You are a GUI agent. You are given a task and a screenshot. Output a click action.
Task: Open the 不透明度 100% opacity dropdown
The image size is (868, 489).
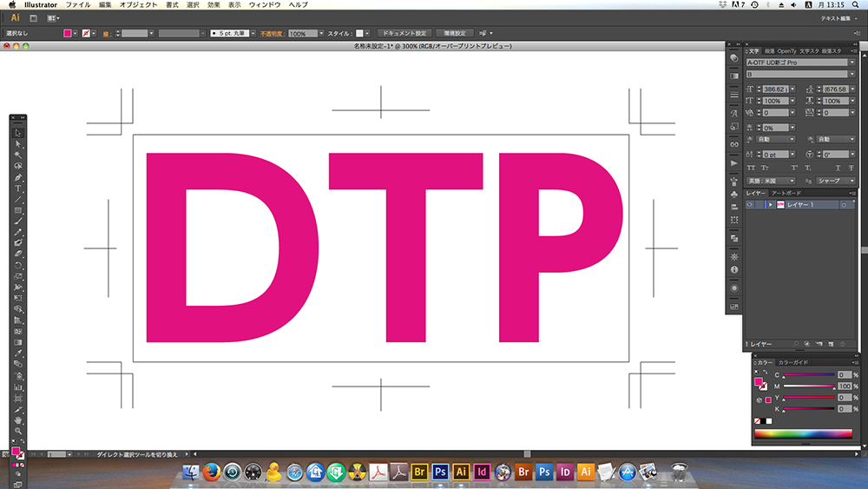[322, 33]
